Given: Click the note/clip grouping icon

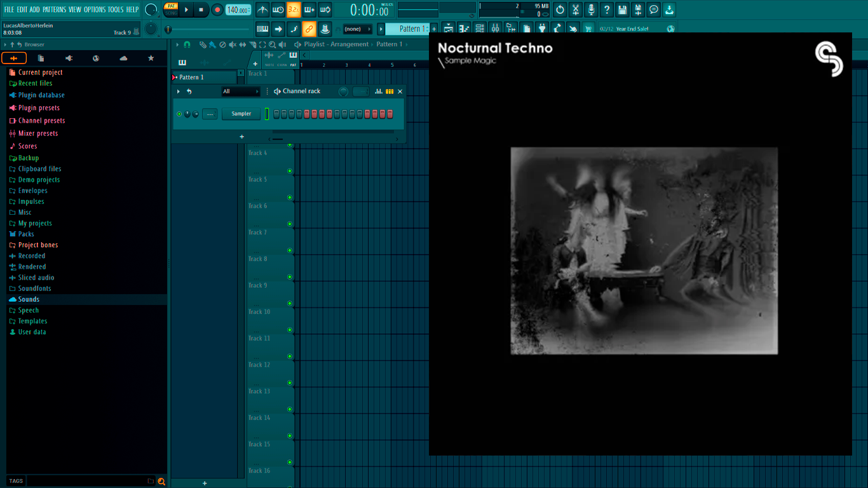Looking at the screenshot, I should [x=294, y=29].
